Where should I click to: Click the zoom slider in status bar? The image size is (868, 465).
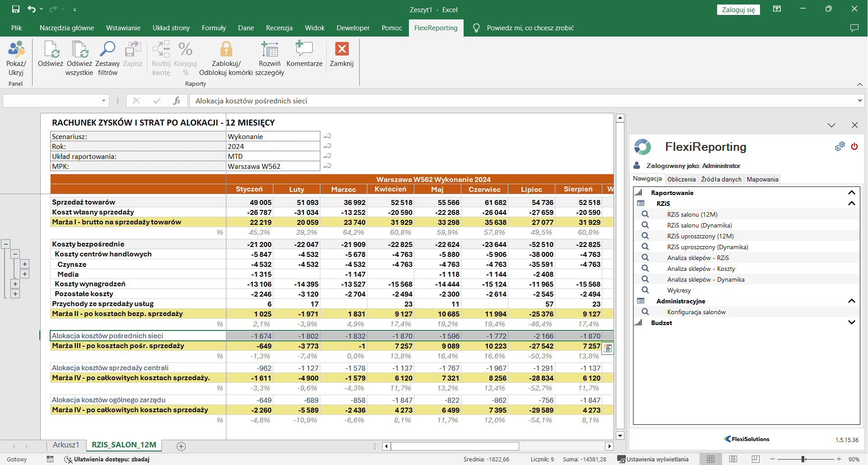(804, 459)
